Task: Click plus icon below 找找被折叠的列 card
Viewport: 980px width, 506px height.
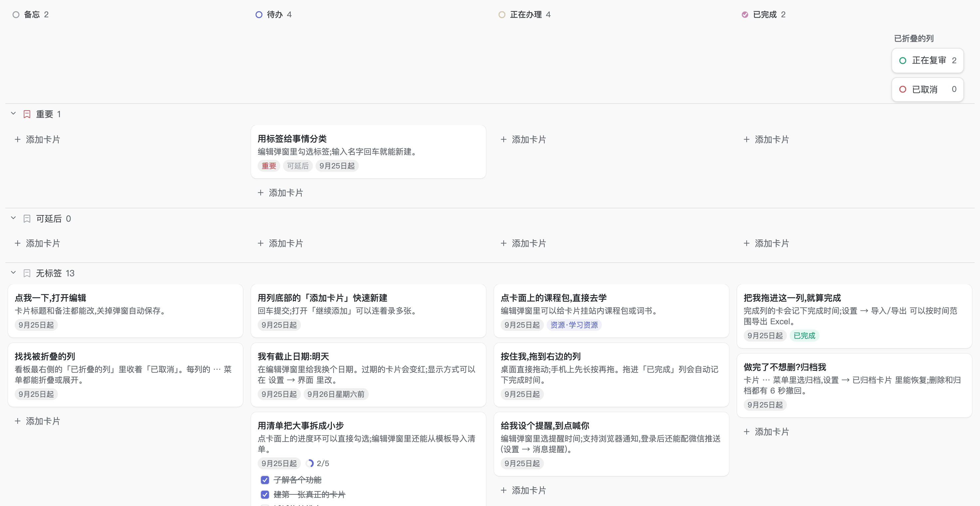Action: [18, 421]
